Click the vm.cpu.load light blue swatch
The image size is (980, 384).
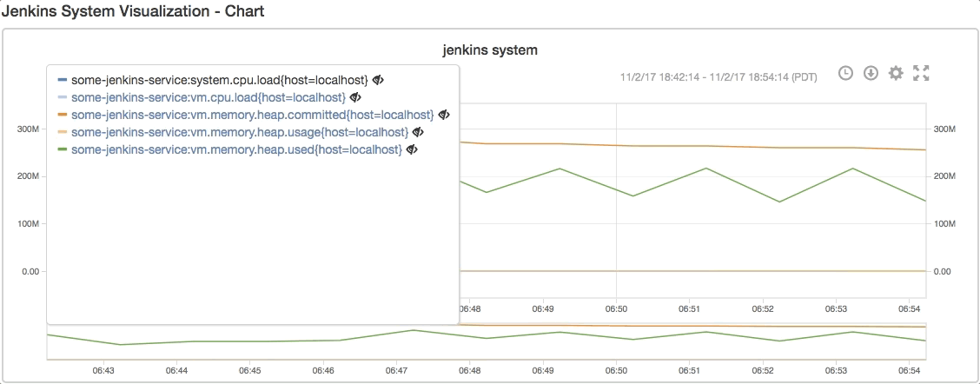[62, 97]
